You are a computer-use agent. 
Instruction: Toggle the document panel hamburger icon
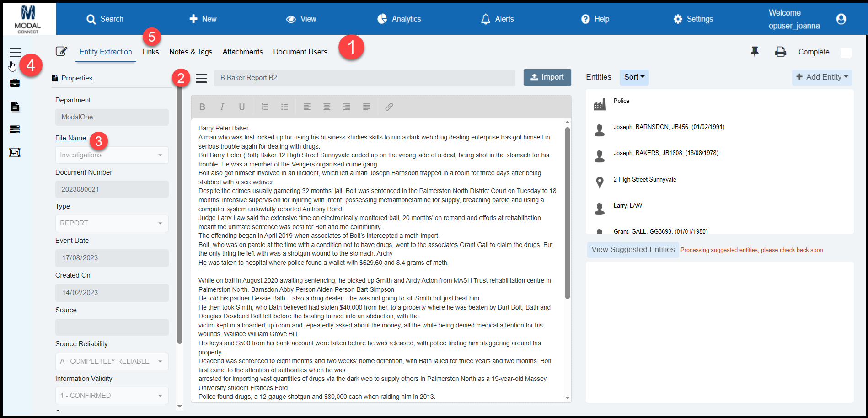[x=201, y=78]
